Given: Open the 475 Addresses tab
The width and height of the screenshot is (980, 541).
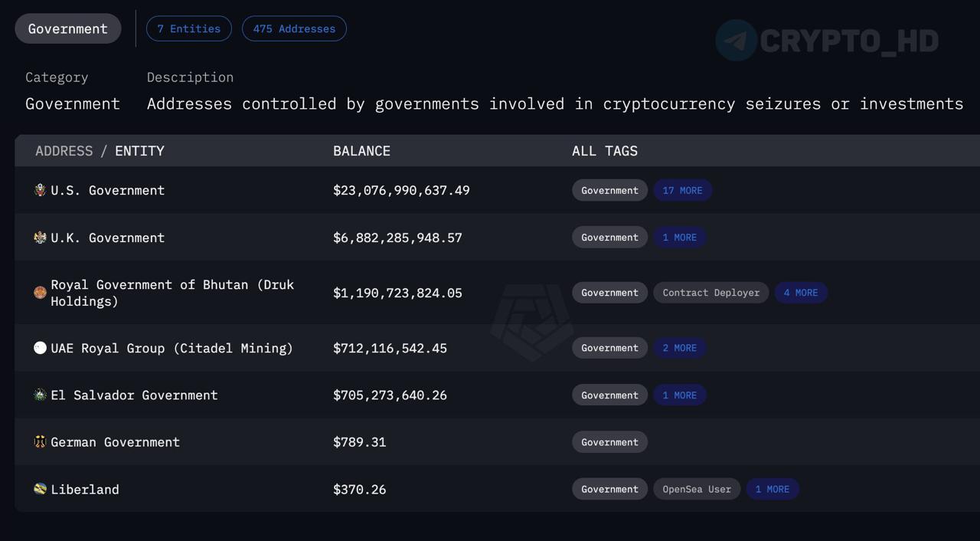Looking at the screenshot, I should [294, 29].
